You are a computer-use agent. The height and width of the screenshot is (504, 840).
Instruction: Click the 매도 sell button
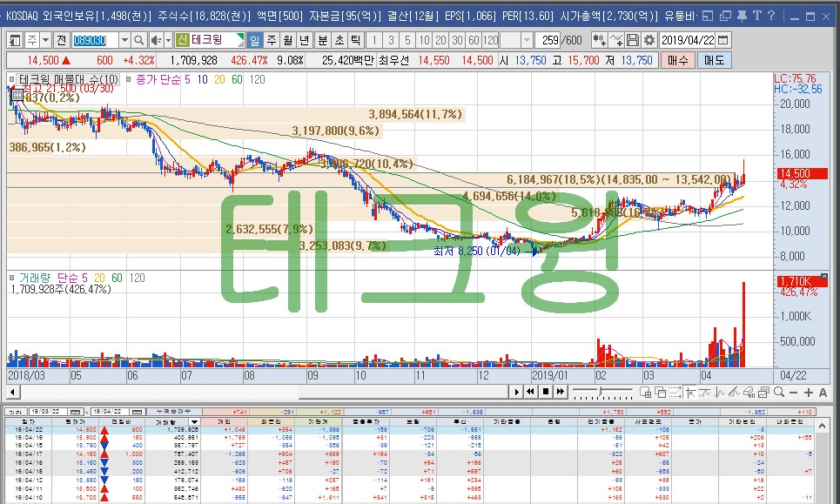click(714, 60)
